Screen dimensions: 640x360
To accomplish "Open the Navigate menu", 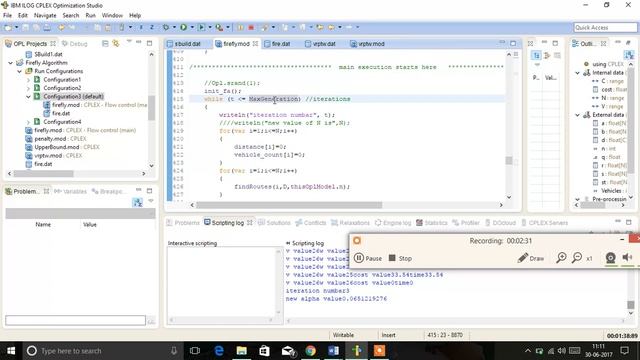I will pos(45,15).
